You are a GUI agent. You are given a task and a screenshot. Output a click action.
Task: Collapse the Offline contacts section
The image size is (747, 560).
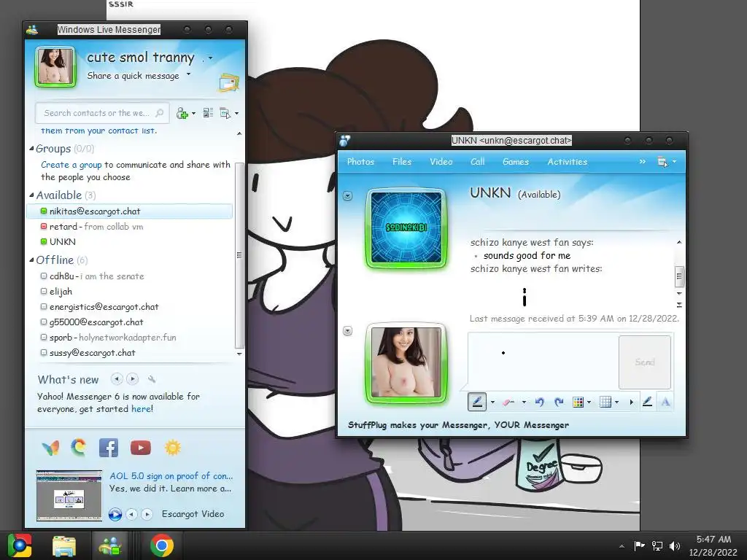coord(31,260)
